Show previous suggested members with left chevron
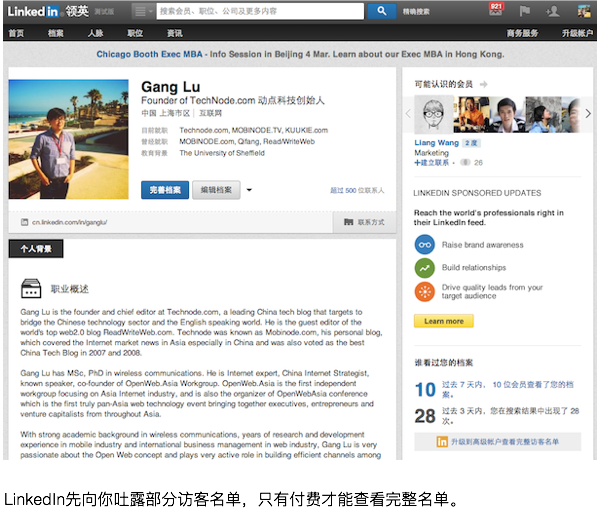 pyautogui.click(x=408, y=114)
